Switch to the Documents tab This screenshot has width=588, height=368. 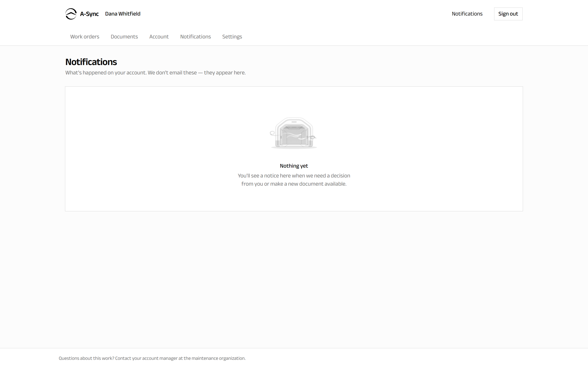coord(124,37)
